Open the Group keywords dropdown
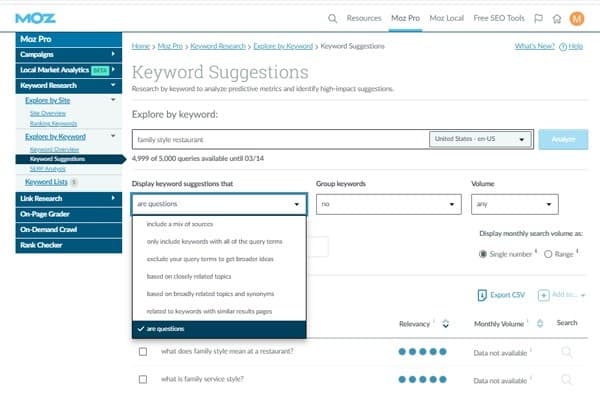This screenshot has width=600, height=393. click(x=389, y=204)
